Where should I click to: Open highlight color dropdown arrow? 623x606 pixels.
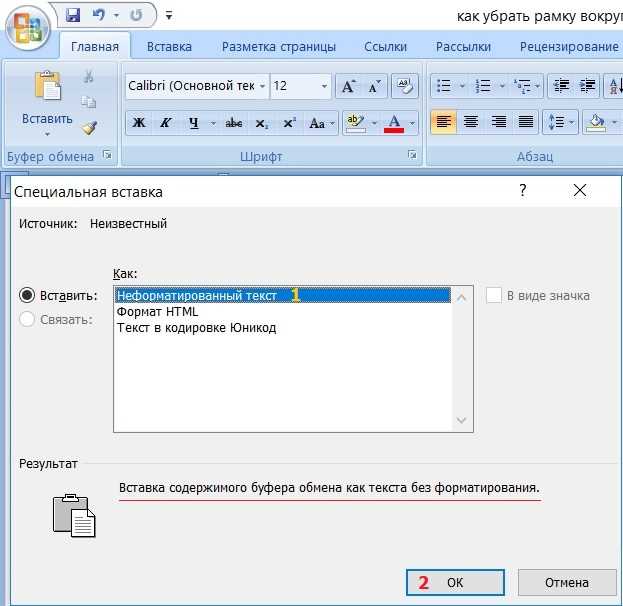pyautogui.click(x=374, y=123)
